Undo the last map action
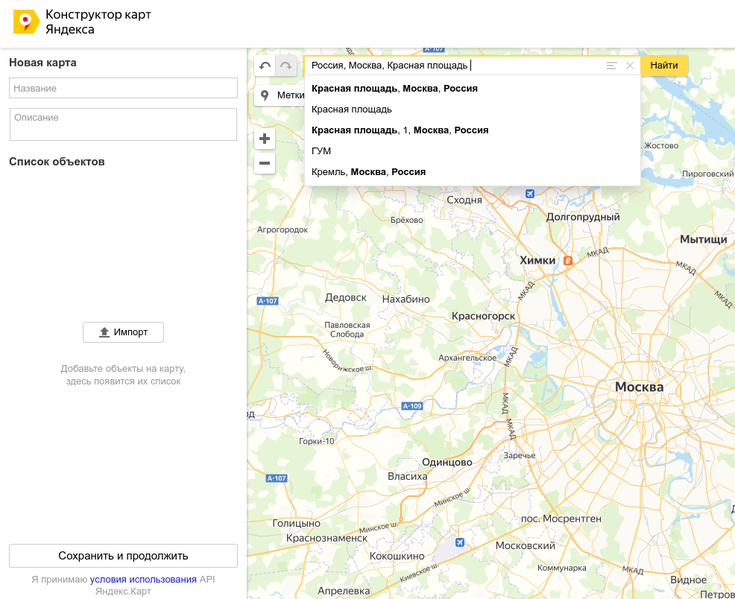 (x=265, y=66)
